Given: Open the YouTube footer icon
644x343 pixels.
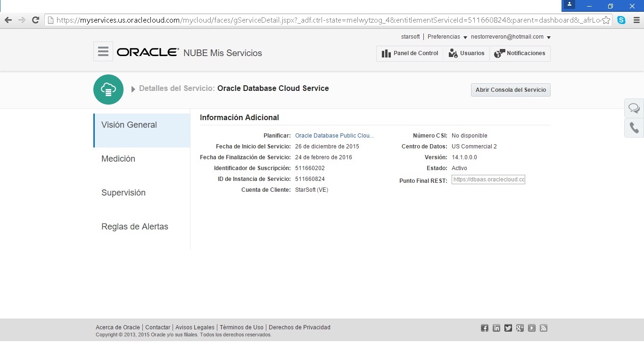Looking at the screenshot, I should (x=532, y=328).
